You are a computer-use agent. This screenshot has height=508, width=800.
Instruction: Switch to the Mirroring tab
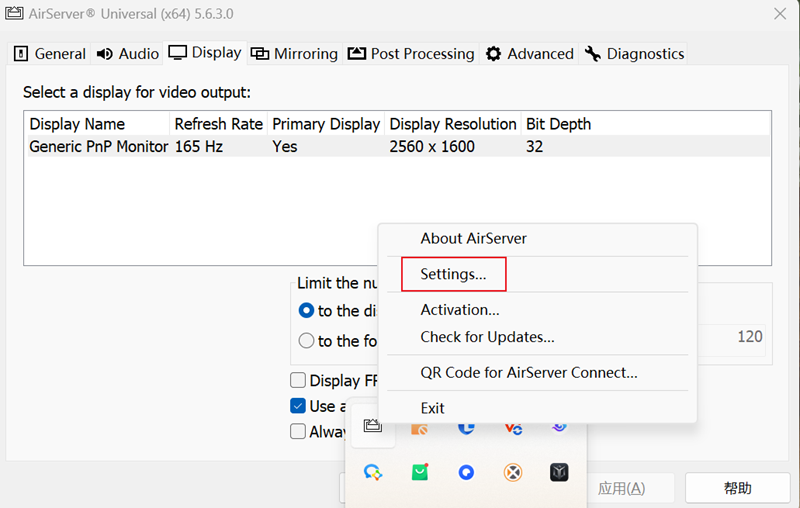tap(294, 53)
